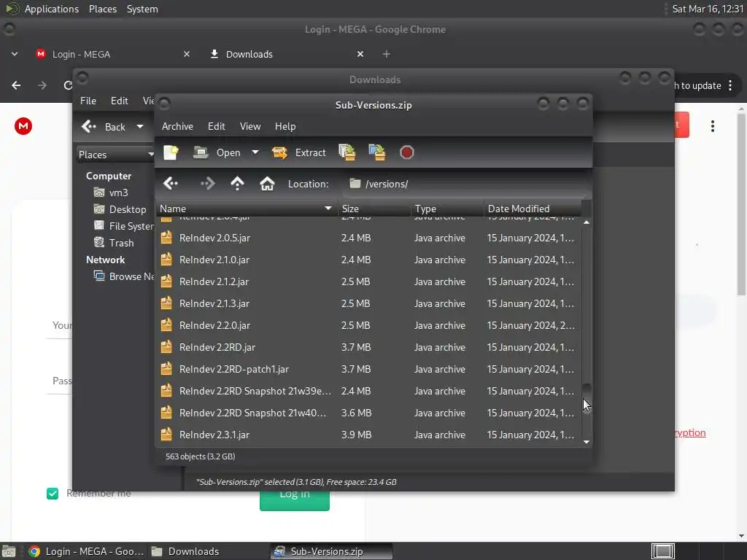Screen dimensions: 747x560
Task: Sort by Date Modified column header
Action: pyautogui.click(x=533, y=209)
